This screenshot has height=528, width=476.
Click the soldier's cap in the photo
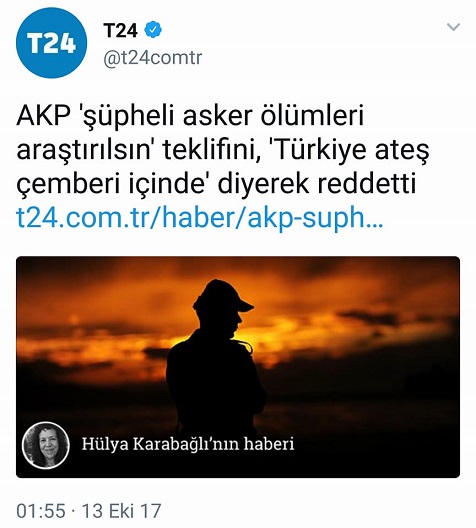(x=224, y=295)
